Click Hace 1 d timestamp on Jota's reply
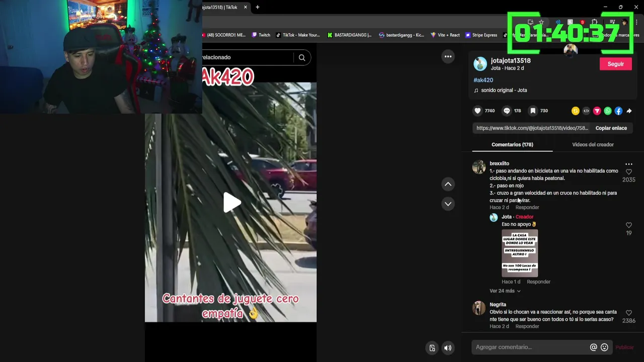Viewport: 644px width, 362px height. 511,282
